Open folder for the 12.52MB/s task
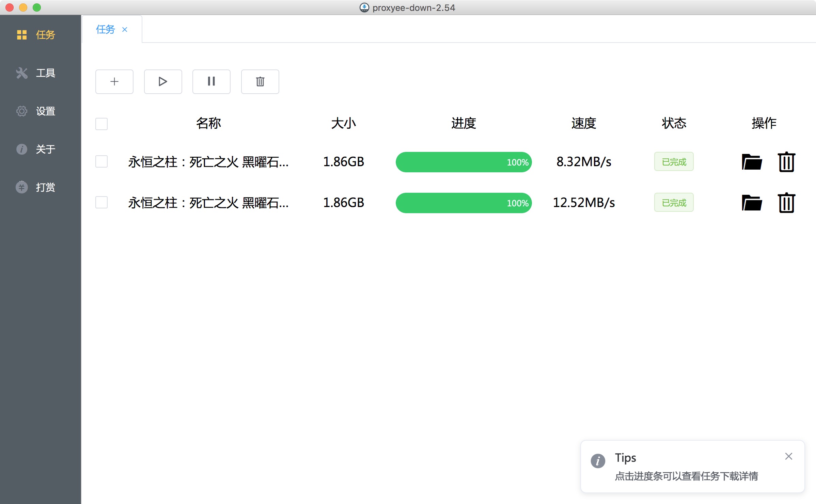Image resolution: width=816 pixels, height=504 pixels. pos(752,203)
